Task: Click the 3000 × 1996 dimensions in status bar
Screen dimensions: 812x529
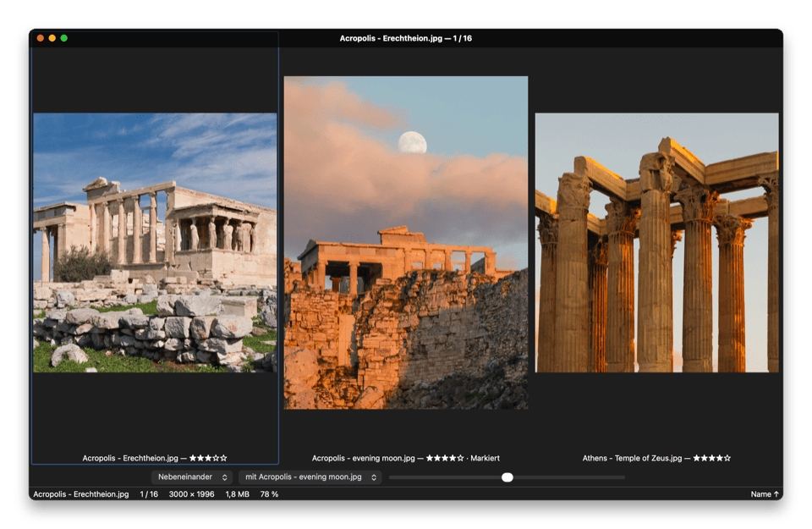Action: tap(192, 494)
